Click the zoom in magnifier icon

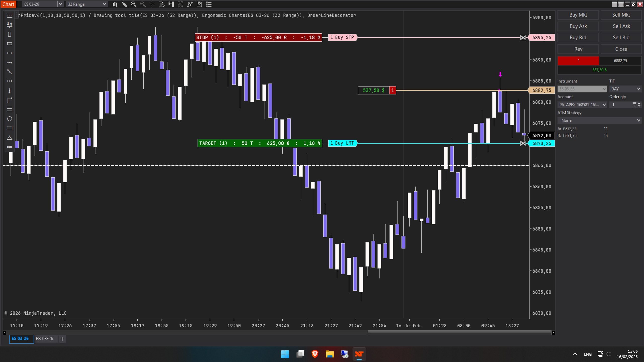(x=134, y=4)
